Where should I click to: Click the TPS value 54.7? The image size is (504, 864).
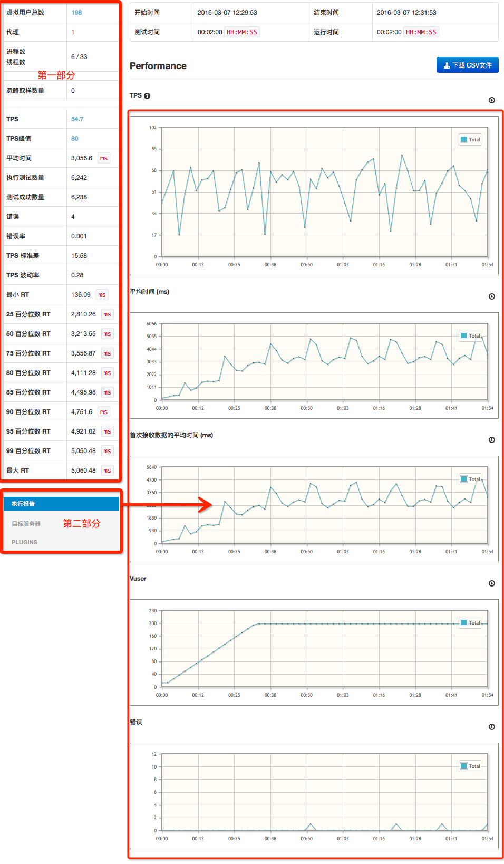point(77,119)
